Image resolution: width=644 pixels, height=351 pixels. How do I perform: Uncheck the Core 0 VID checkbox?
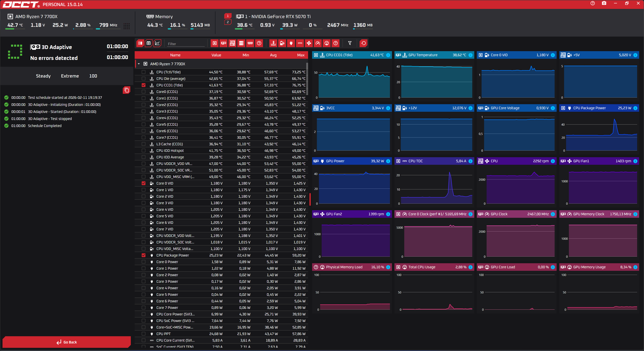click(x=144, y=183)
